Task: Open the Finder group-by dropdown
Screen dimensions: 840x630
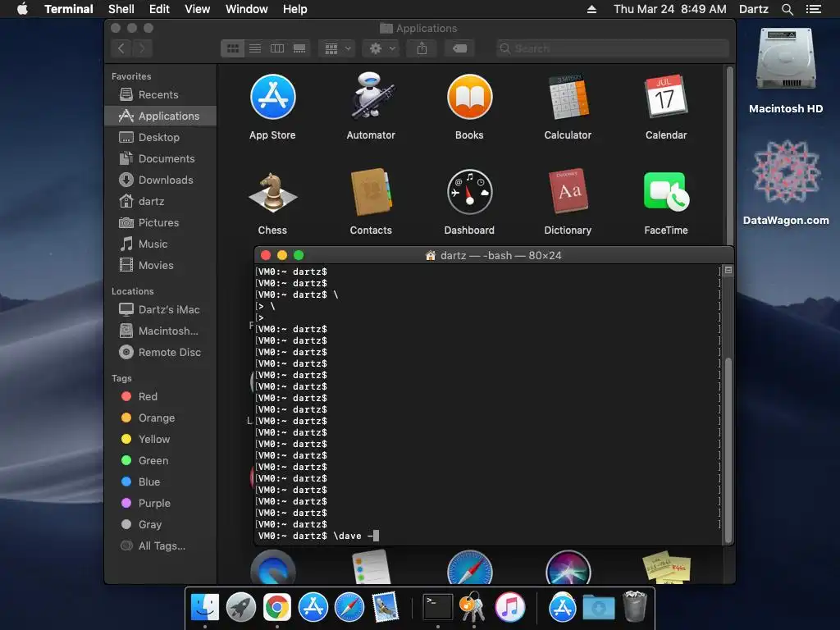Action: click(337, 48)
